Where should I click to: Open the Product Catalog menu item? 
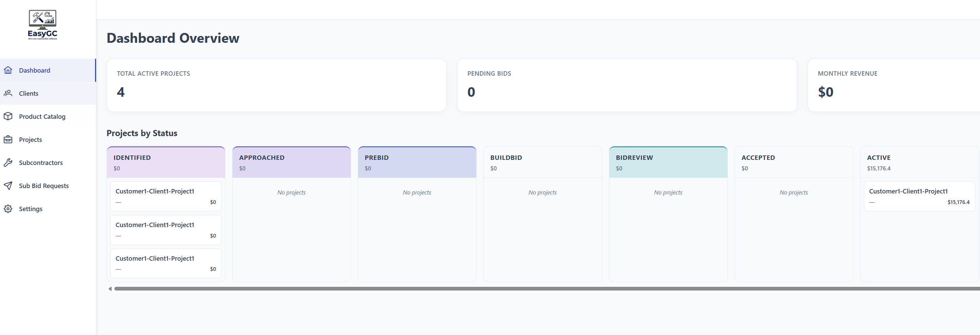(48, 117)
